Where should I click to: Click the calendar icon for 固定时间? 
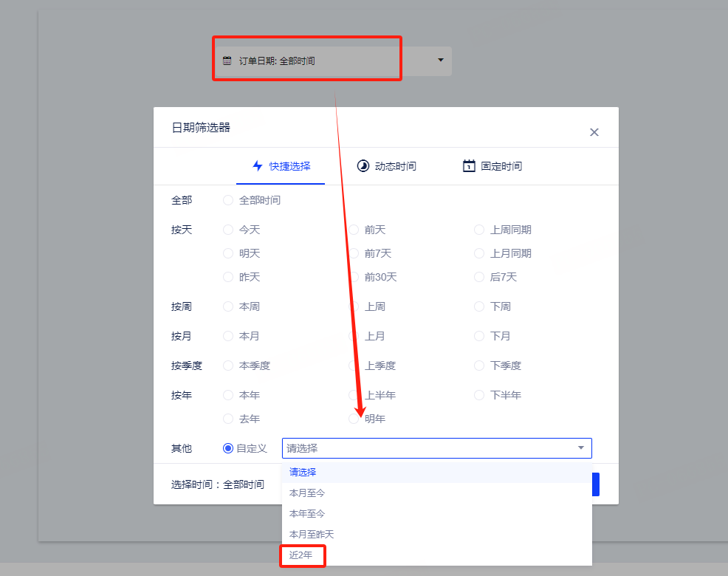click(469, 166)
